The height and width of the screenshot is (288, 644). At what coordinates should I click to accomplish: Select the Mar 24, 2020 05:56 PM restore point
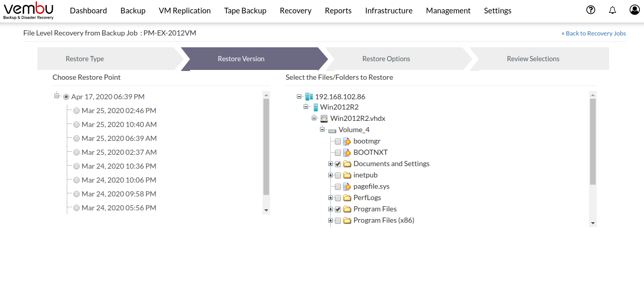pos(77,208)
